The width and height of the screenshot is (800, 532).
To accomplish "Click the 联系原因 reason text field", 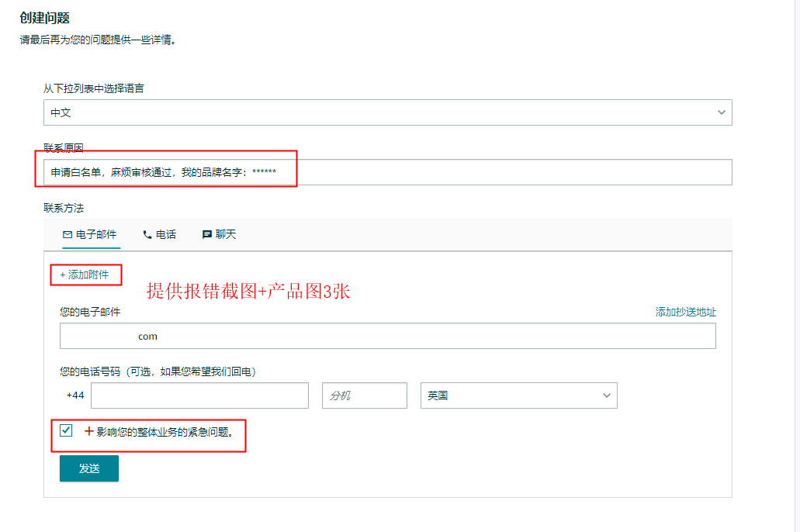I will [388, 171].
